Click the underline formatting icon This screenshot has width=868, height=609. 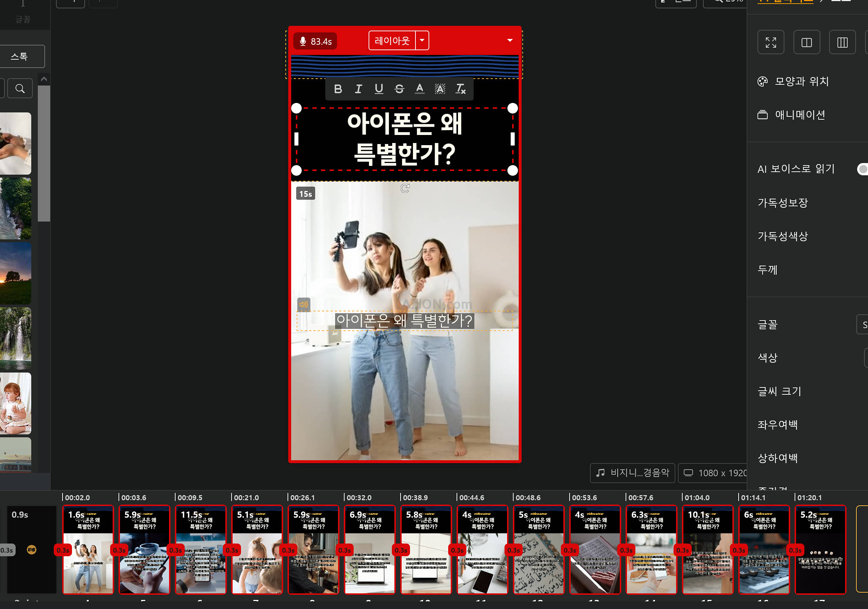click(378, 89)
